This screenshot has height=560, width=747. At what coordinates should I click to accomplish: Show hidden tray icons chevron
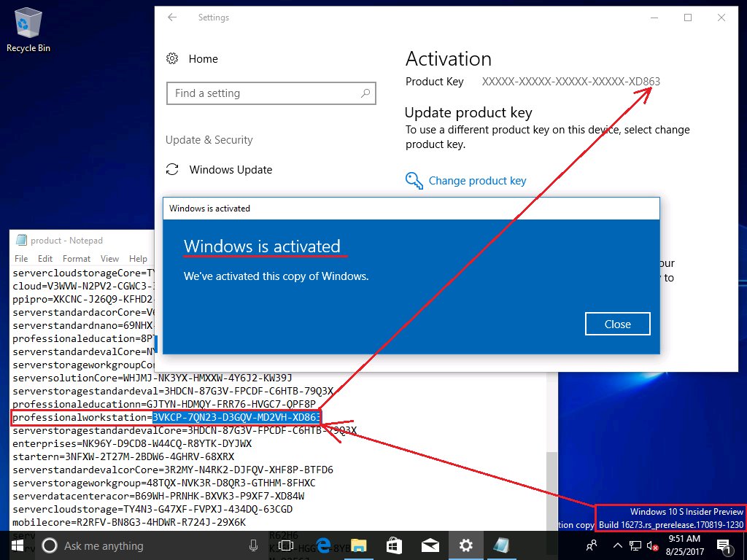coord(617,545)
